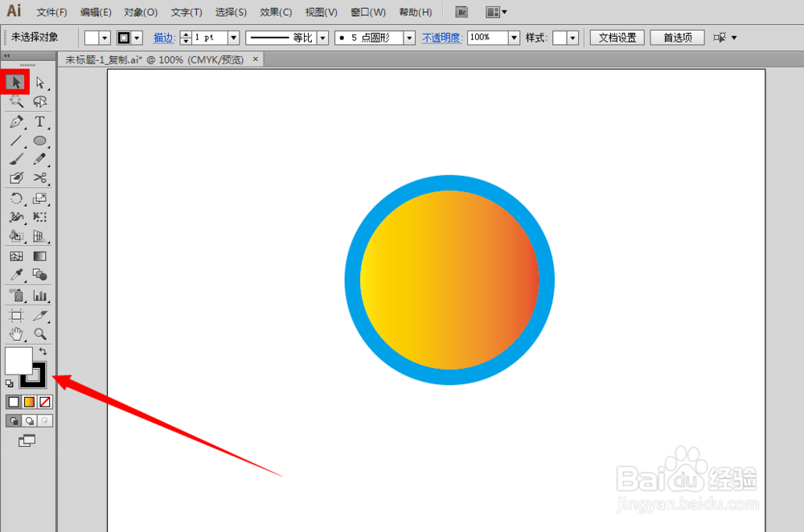This screenshot has width=804, height=532.
Task: Select the Warp tool
Action: (16, 217)
